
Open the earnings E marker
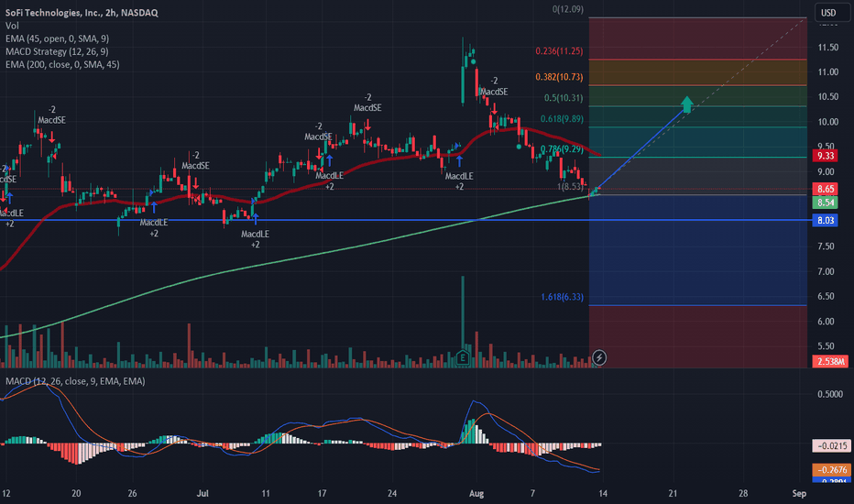(x=463, y=357)
